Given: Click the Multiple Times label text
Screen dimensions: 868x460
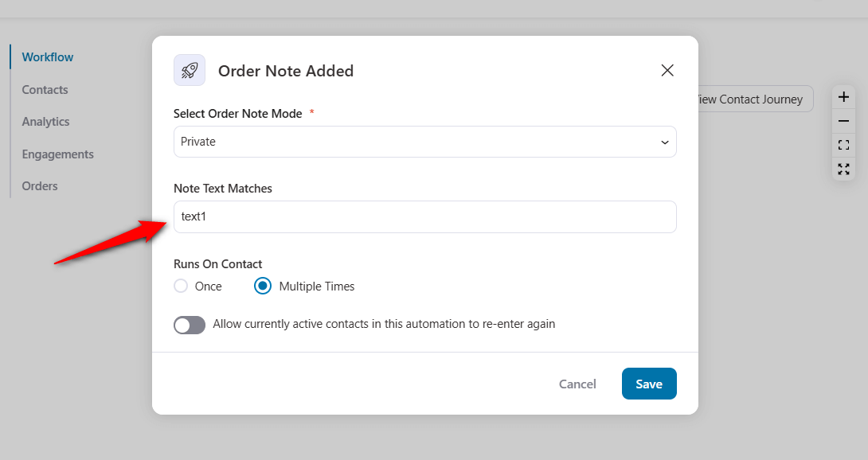Looking at the screenshot, I should (317, 287).
